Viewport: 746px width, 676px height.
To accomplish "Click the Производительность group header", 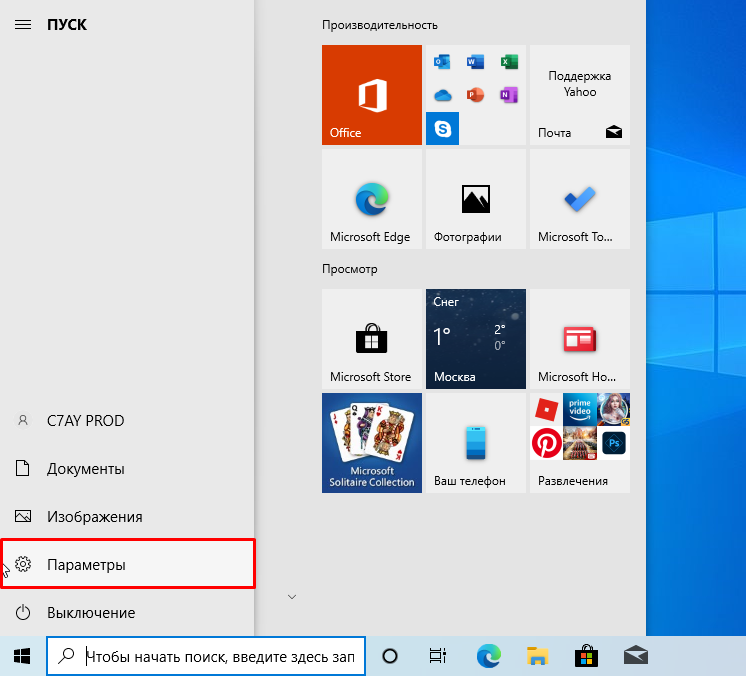I will 380,25.
